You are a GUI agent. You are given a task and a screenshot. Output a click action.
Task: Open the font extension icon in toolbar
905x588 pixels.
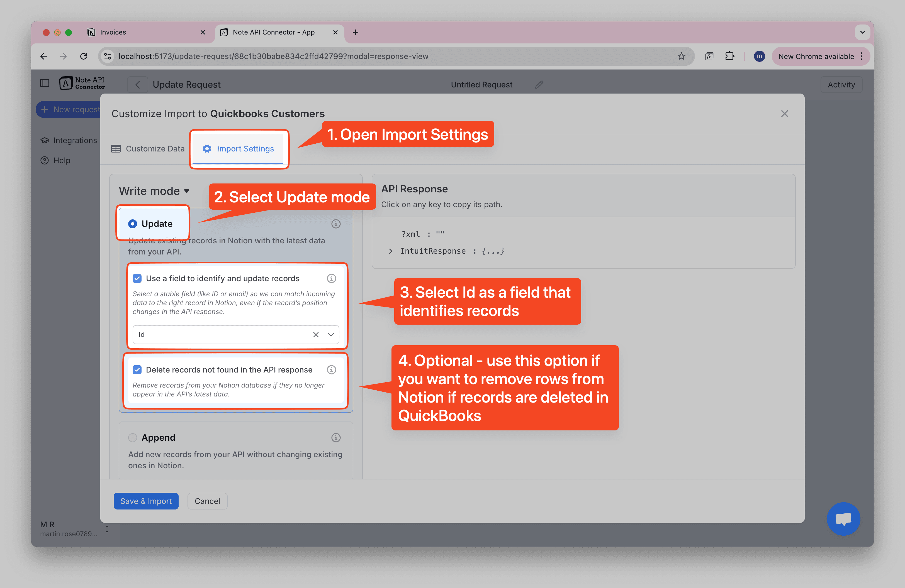(709, 56)
